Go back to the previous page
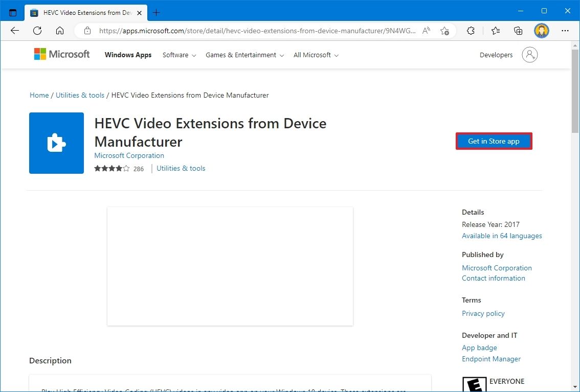Screen dimensions: 580x392 coord(14,31)
